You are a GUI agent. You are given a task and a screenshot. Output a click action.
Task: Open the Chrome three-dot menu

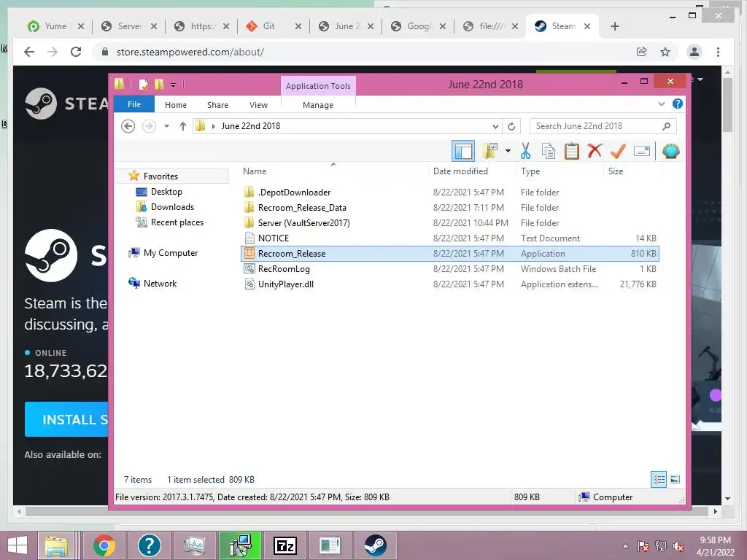point(718,52)
